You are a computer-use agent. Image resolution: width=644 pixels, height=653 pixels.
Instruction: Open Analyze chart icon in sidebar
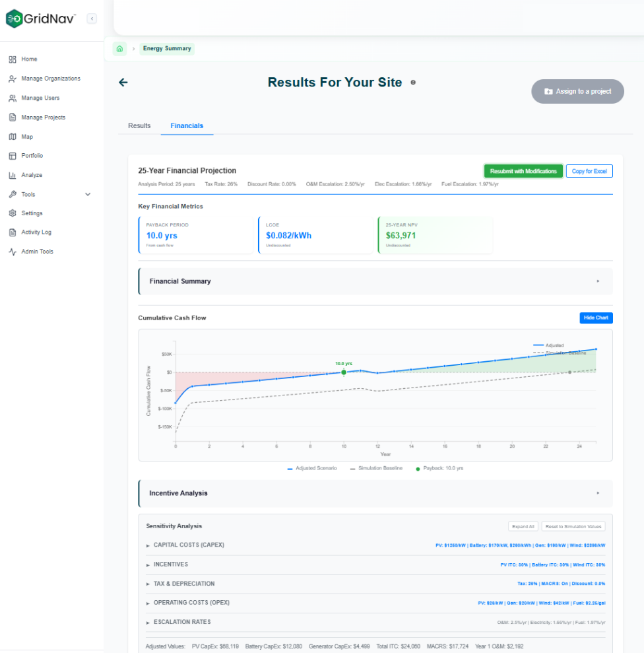[12, 175]
